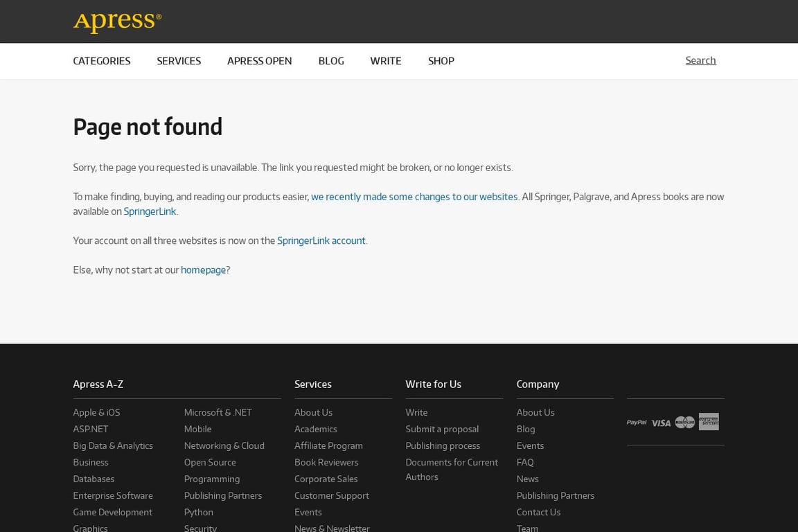Open the SpringerLink link after 'available on'
This screenshot has width=798, height=532.
click(x=150, y=211)
